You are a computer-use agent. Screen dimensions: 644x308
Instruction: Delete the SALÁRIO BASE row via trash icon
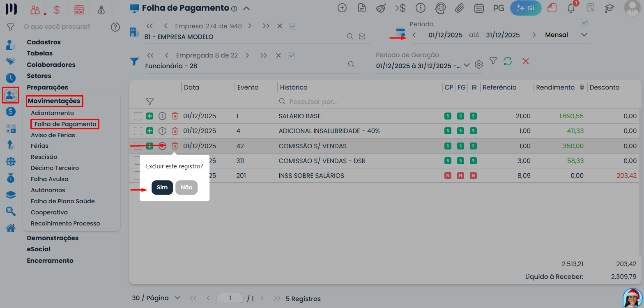[x=175, y=116]
